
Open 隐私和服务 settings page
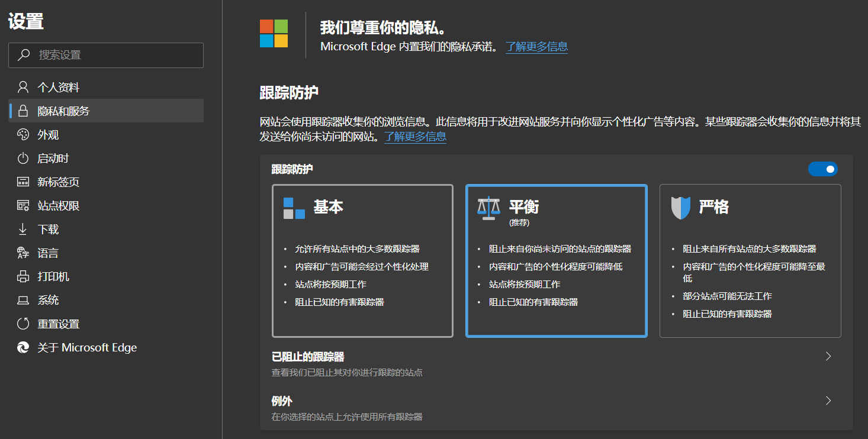tap(106, 111)
